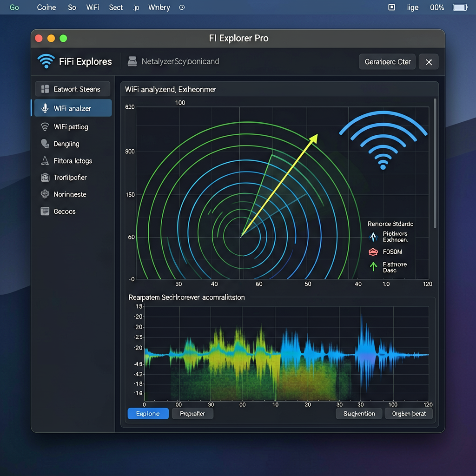
Task: Click the large blue WiFi signal icon
Action: 383,140
